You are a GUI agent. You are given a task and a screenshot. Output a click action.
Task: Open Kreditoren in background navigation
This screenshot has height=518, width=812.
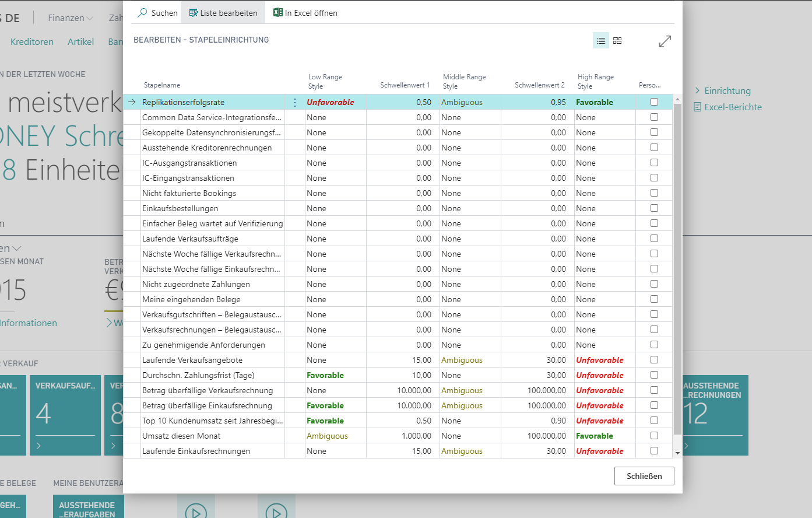coord(32,42)
